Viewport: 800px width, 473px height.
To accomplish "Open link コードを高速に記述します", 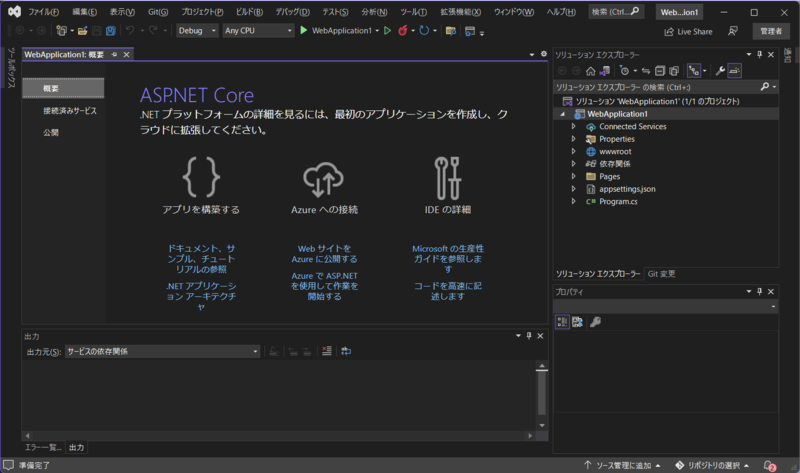I will coord(447,291).
